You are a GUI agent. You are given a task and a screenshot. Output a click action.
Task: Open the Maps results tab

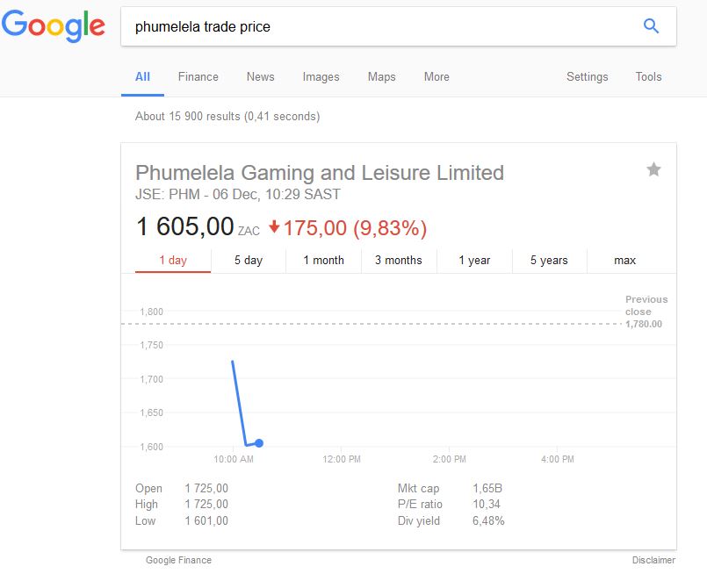click(381, 77)
